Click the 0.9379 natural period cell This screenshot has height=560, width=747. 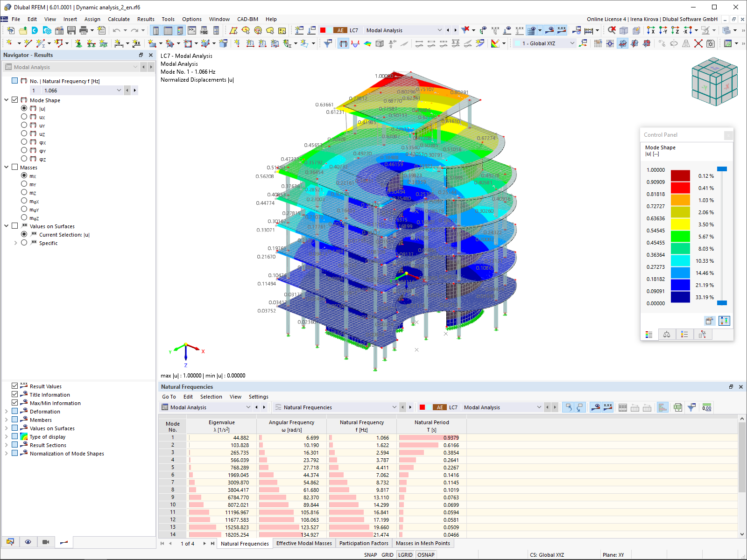point(432,438)
